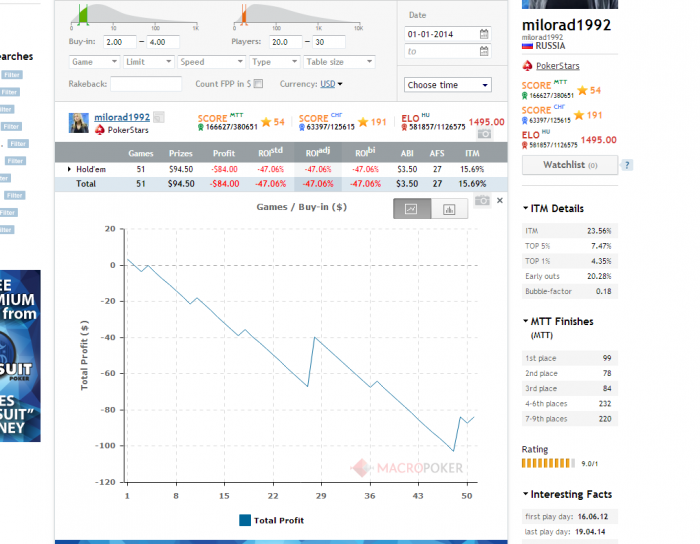Click Rating bar 9.0 indicator
This screenshot has width=700, height=544.
pyautogui.click(x=548, y=463)
